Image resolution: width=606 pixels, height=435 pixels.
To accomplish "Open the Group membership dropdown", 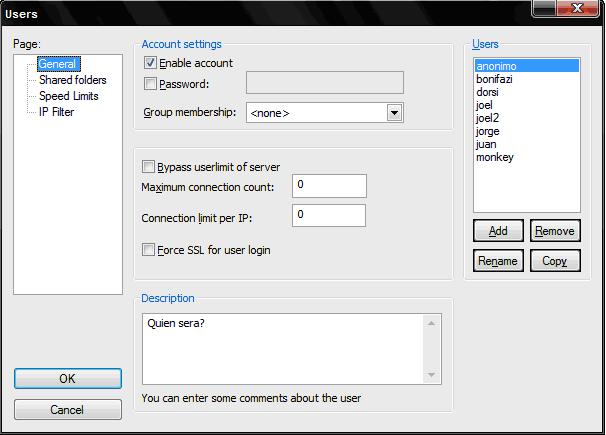I will [x=394, y=113].
